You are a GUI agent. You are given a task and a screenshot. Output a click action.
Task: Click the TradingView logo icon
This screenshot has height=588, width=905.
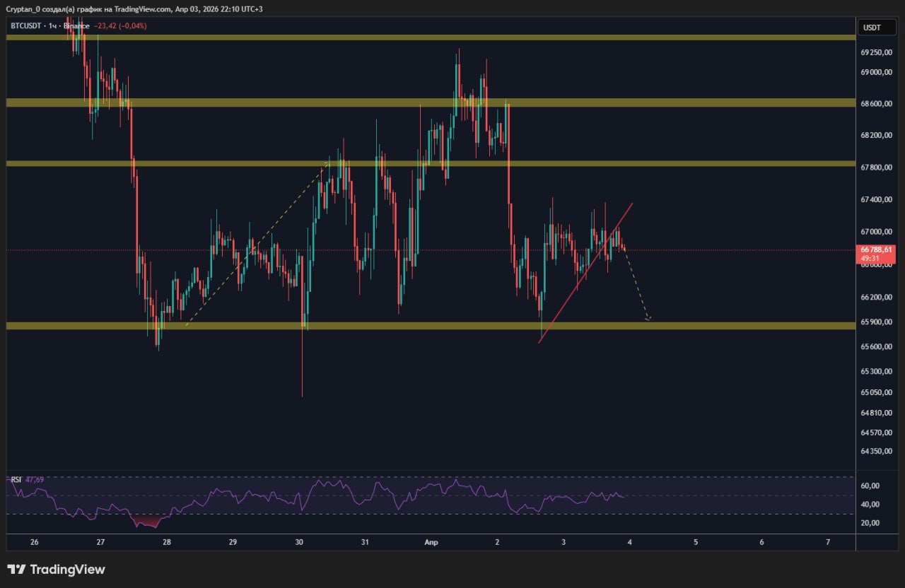[17, 570]
